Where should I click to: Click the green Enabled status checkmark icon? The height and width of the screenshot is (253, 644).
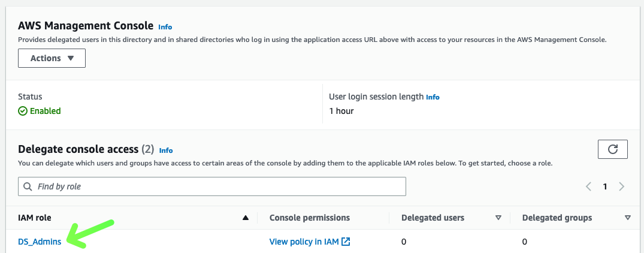tap(23, 111)
